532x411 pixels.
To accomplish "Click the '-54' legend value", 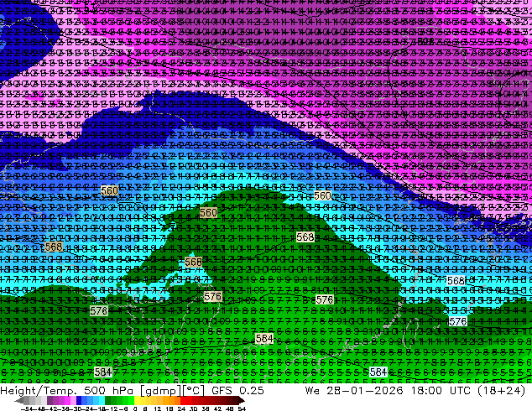I will (27, 408).
